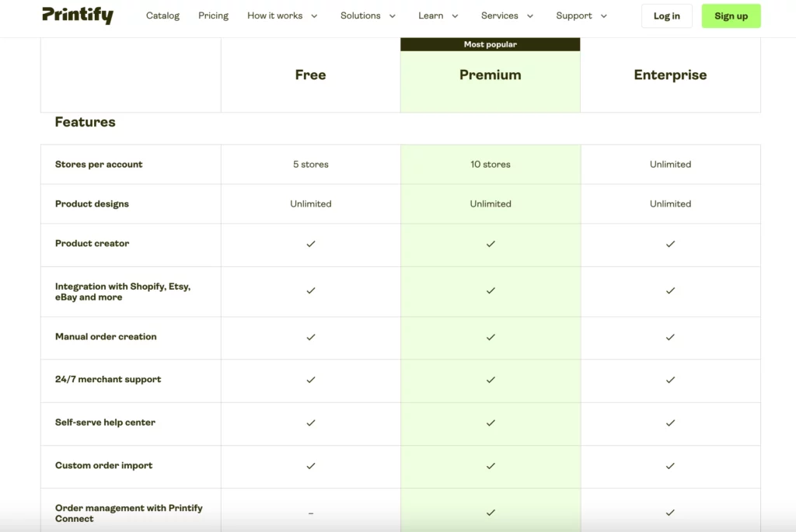Select Catalog in the navigation bar
Screen dimensions: 796x532
[162, 16]
